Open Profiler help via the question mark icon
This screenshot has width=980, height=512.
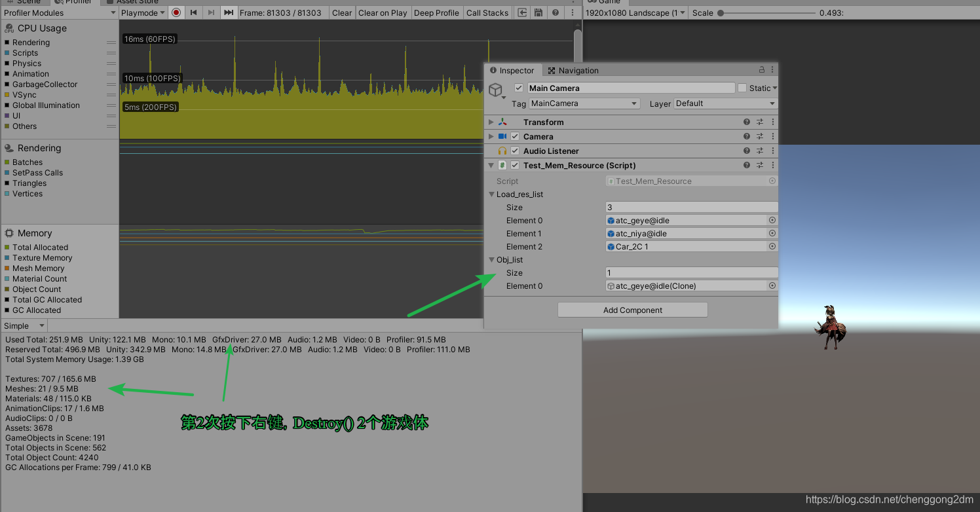click(x=556, y=12)
